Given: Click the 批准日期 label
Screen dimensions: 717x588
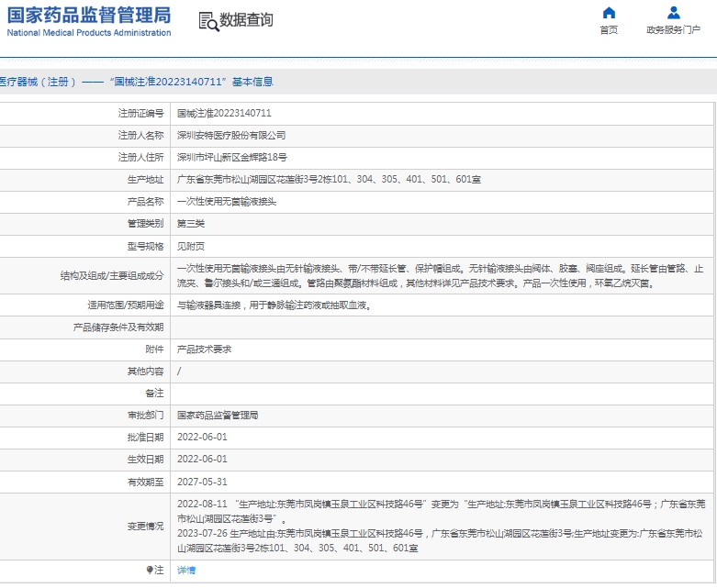Looking at the screenshot, I should (145, 438).
